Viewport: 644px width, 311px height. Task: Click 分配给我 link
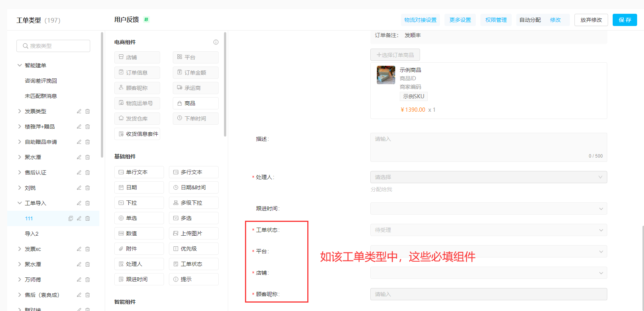point(381,189)
